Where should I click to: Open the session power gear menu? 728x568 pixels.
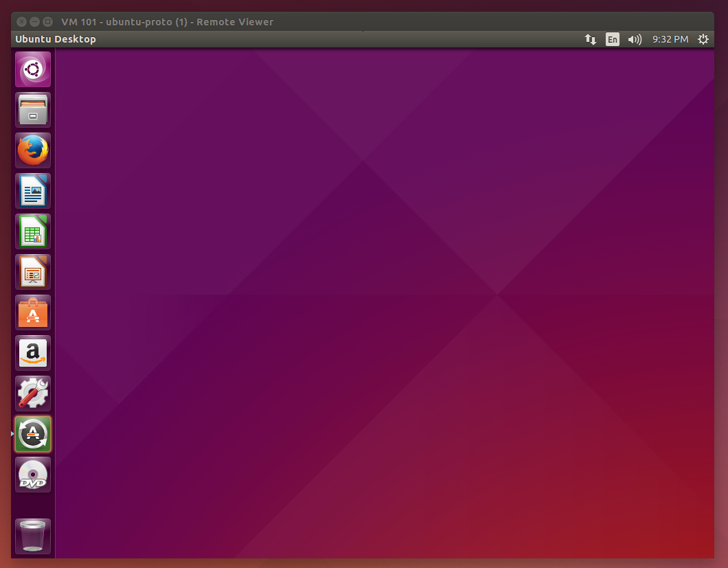point(703,39)
